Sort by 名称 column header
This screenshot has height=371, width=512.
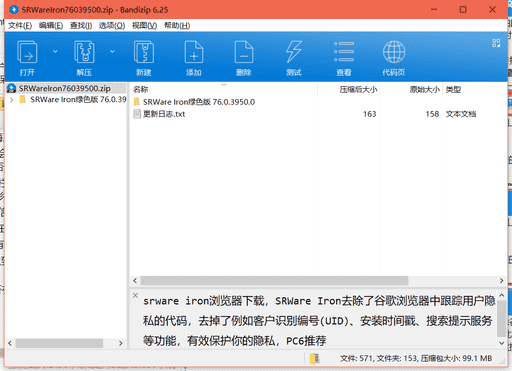tap(140, 89)
